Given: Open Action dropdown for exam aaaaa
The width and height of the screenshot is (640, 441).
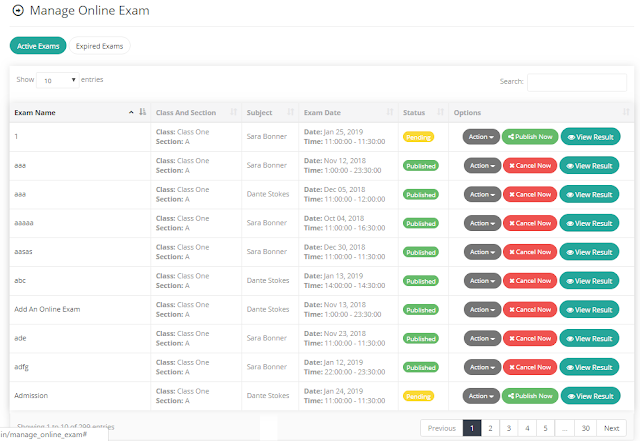Looking at the screenshot, I should click(482, 223).
